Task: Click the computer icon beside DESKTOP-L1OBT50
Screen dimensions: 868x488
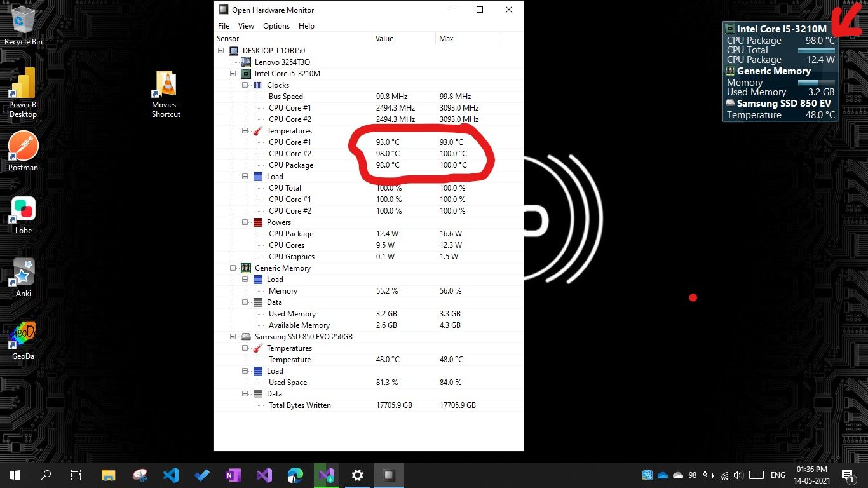Action: (234, 51)
